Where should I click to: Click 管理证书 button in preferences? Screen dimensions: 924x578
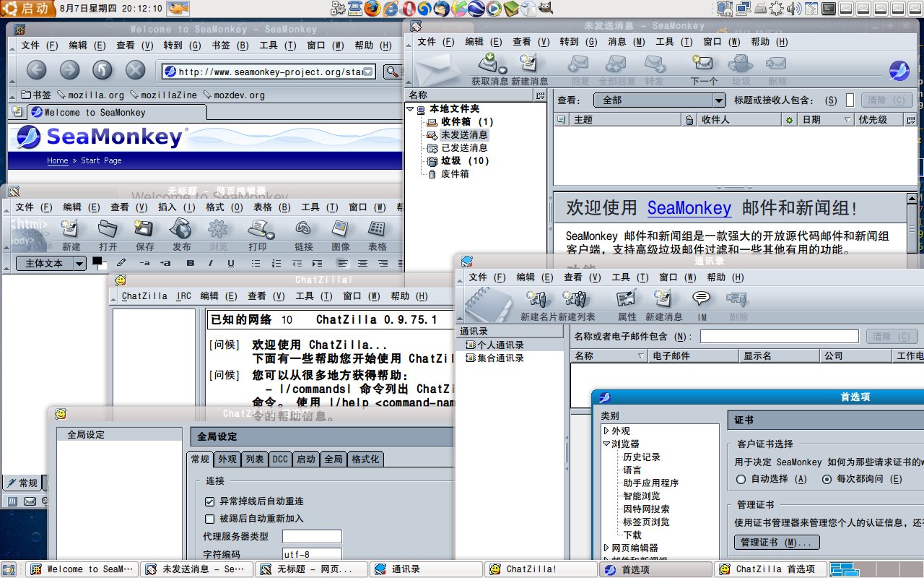coord(776,543)
